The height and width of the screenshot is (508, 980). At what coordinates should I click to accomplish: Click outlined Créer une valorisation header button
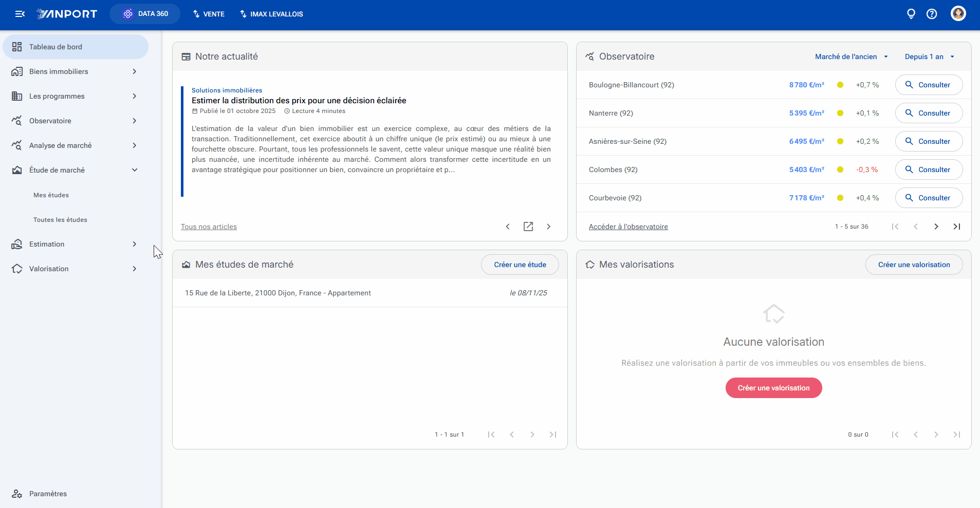click(914, 265)
